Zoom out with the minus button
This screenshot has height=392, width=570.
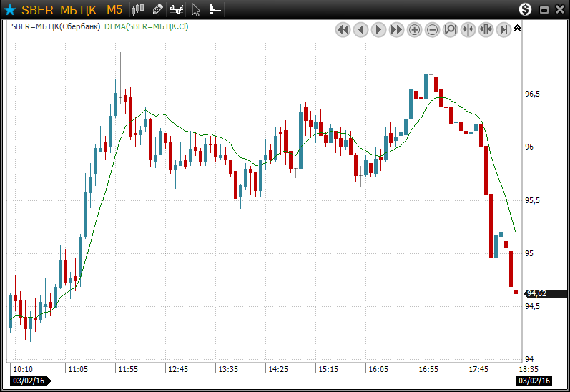coord(432,29)
